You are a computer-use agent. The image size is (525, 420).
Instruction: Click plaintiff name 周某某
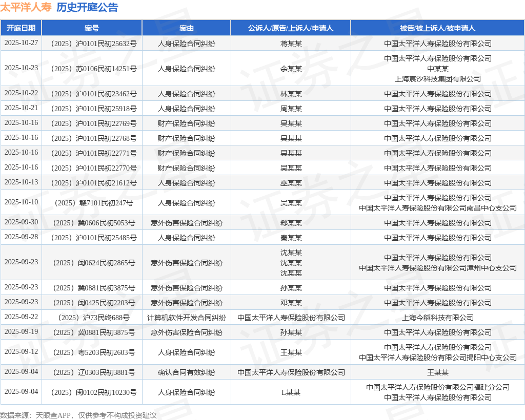click(x=291, y=109)
